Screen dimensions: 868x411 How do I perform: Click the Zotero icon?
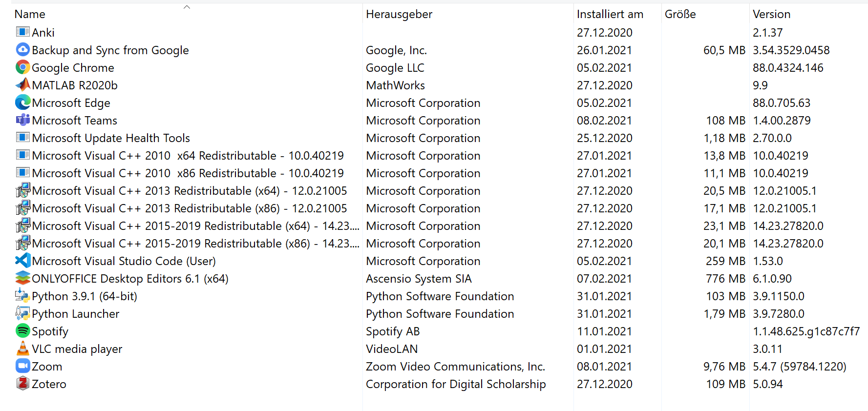point(23,384)
